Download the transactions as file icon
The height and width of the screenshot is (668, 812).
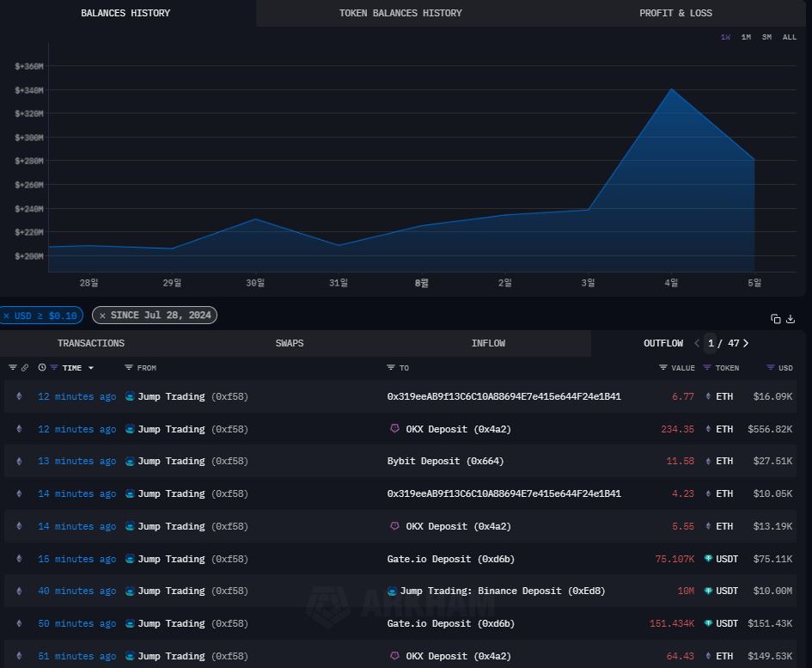791,319
